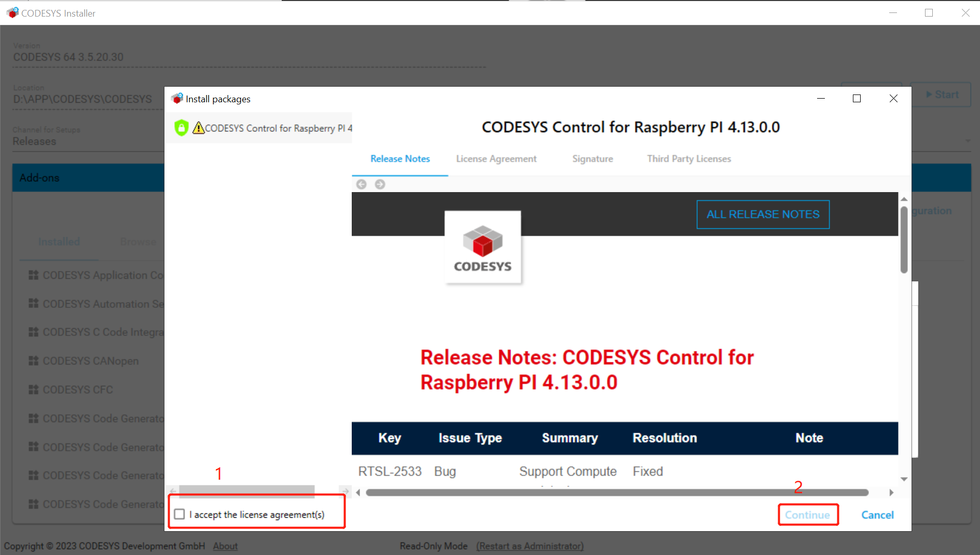Select the Release Notes tab

[400, 158]
